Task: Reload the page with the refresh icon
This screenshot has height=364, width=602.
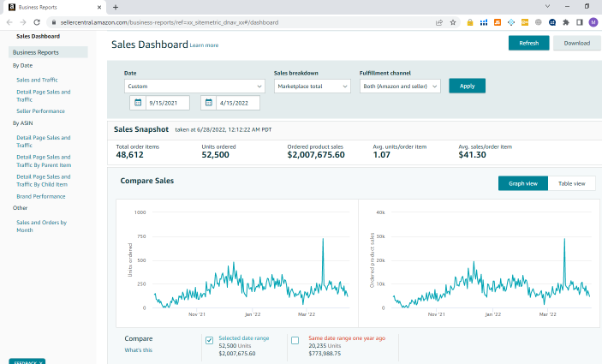Action: pos(37,22)
